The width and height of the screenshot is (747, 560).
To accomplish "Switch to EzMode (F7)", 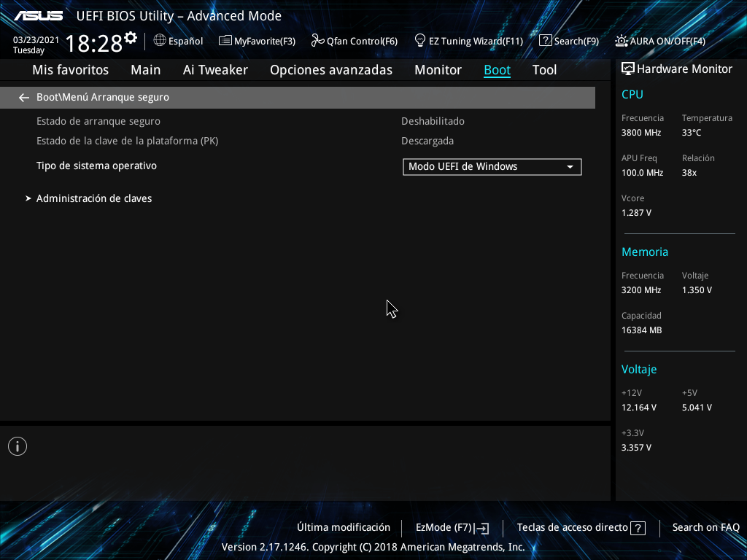I will [452, 528].
